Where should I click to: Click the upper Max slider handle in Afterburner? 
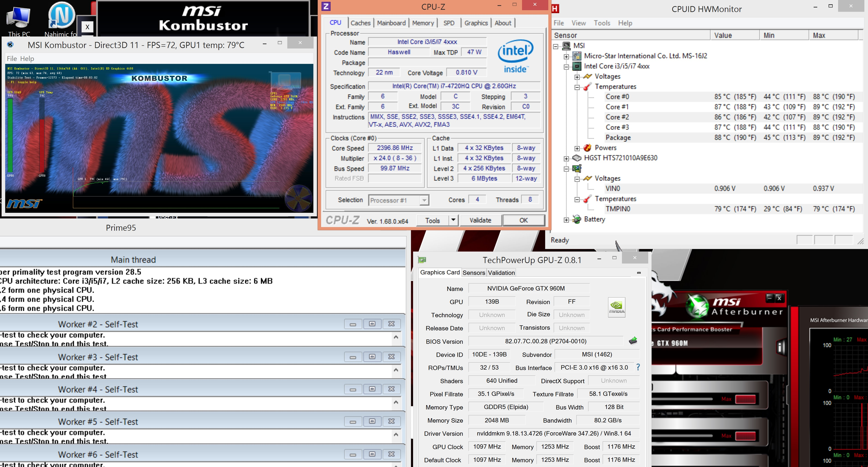(x=745, y=399)
